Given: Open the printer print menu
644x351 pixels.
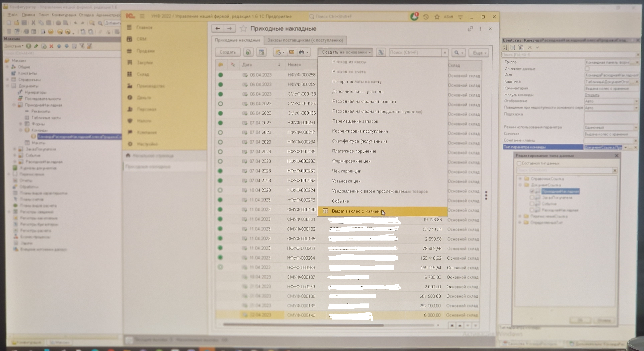Looking at the screenshot, I should pyautogui.click(x=304, y=52).
